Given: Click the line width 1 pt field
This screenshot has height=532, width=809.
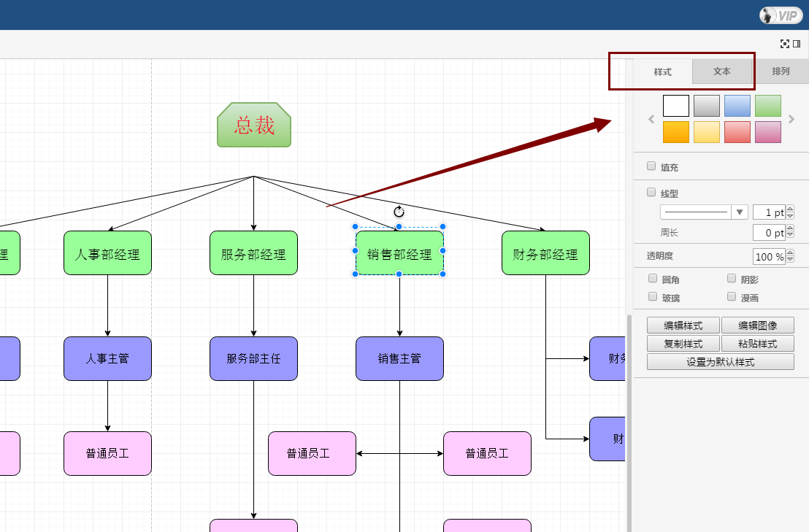Looking at the screenshot, I should pos(769,212).
